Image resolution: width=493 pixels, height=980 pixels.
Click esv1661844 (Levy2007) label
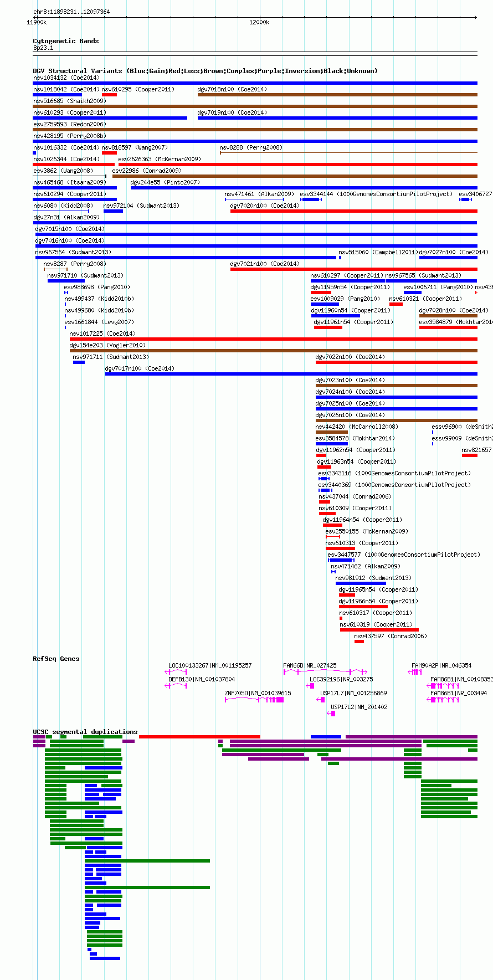tap(99, 322)
